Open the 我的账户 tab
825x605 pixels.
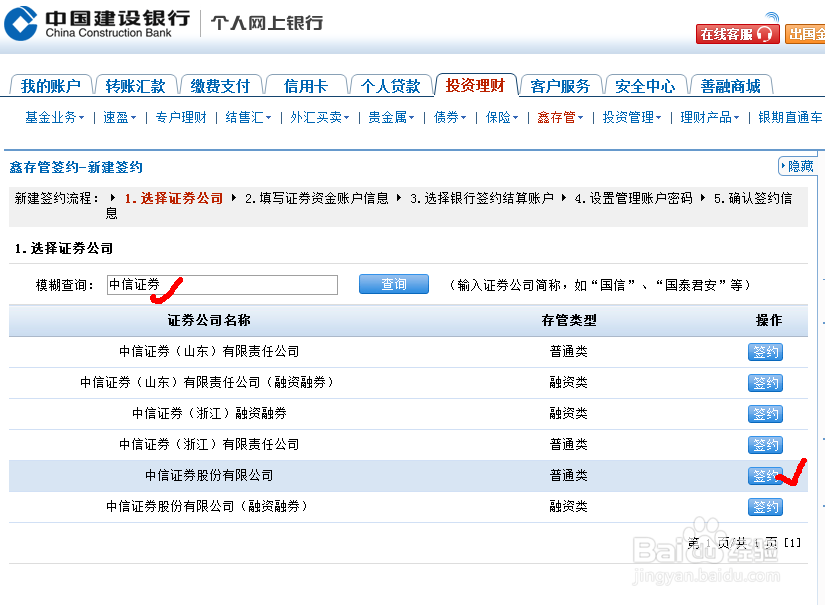(x=51, y=86)
